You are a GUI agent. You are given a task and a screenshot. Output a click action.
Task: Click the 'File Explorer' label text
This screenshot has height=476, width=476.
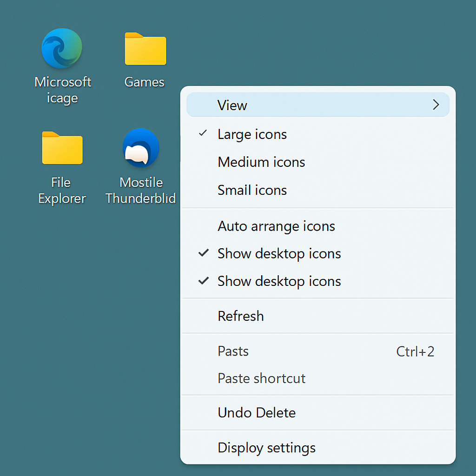tap(62, 190)
